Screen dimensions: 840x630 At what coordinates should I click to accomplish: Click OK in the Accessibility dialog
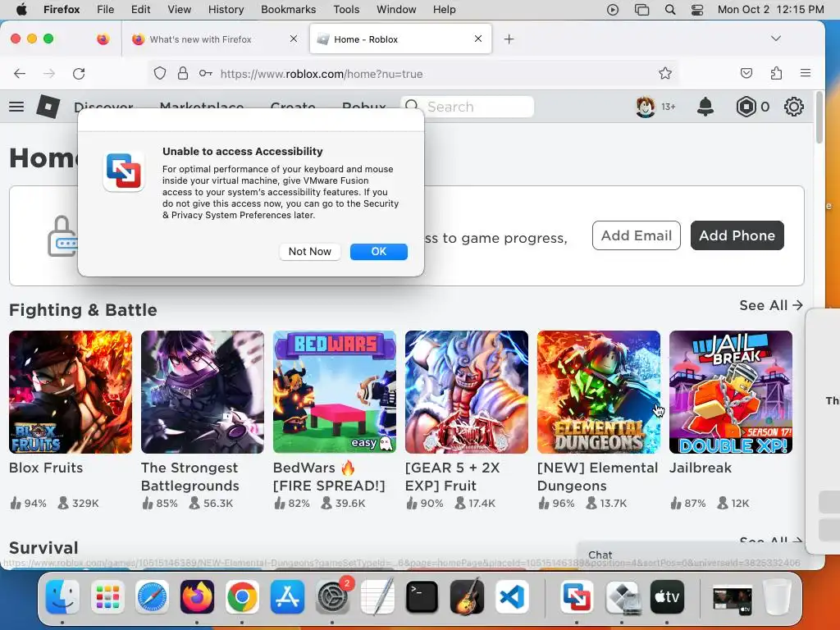coord(379,252)
